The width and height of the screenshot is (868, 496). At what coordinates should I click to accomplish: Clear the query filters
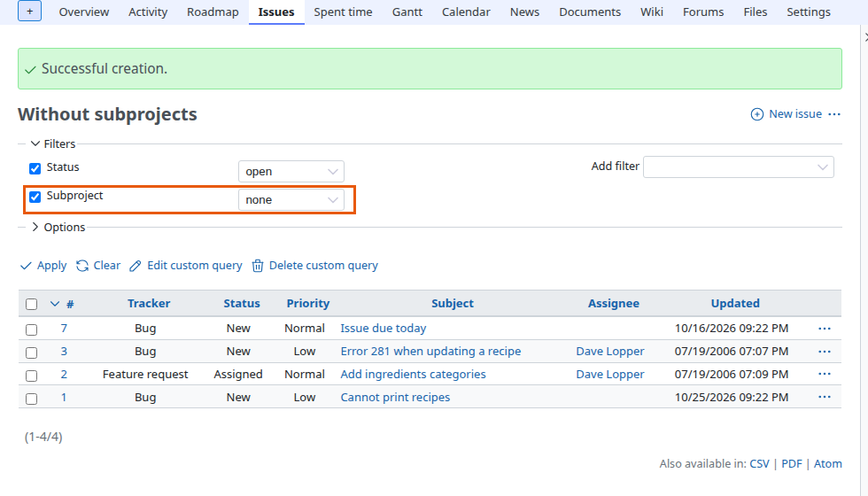(98, 266)
